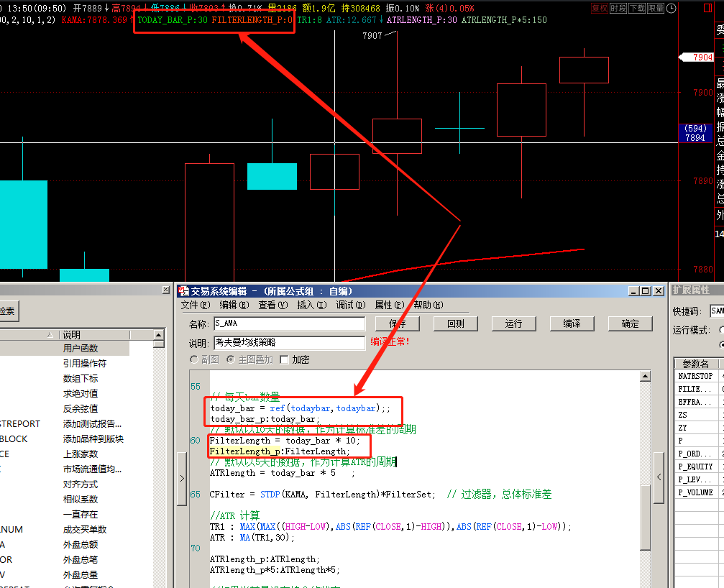Open the 插入(I) menu
724x588 pixels.
tap(311, 305)
